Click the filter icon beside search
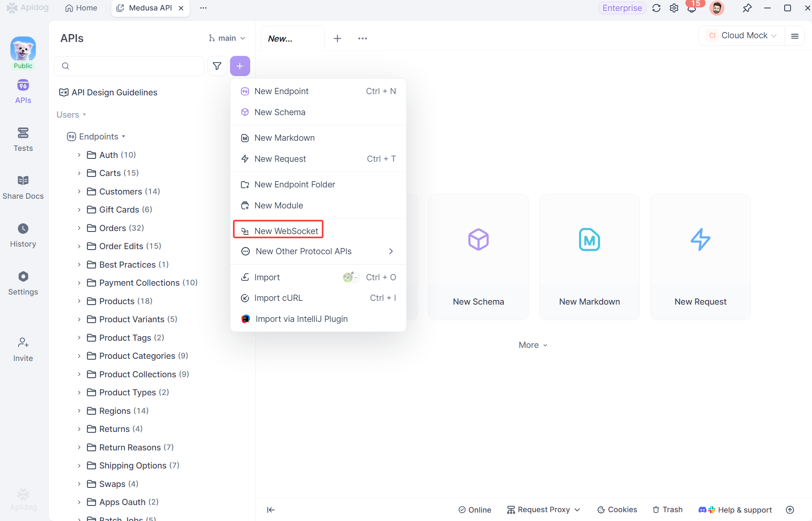 click(217, 66)
